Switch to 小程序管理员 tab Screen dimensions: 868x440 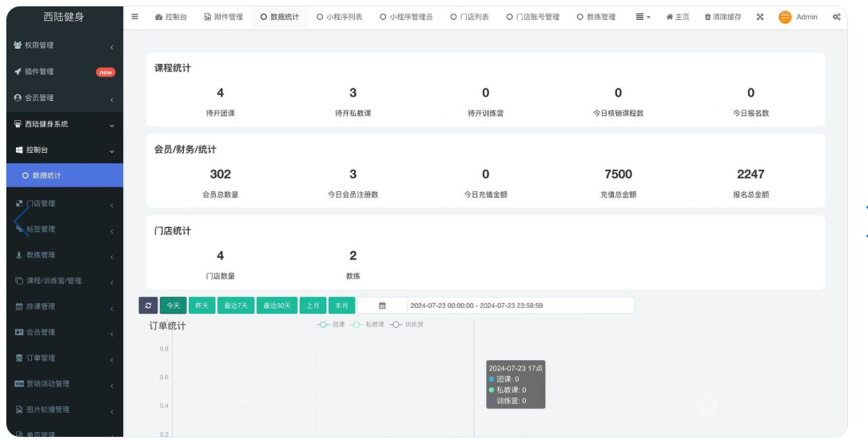coord(406,17)
